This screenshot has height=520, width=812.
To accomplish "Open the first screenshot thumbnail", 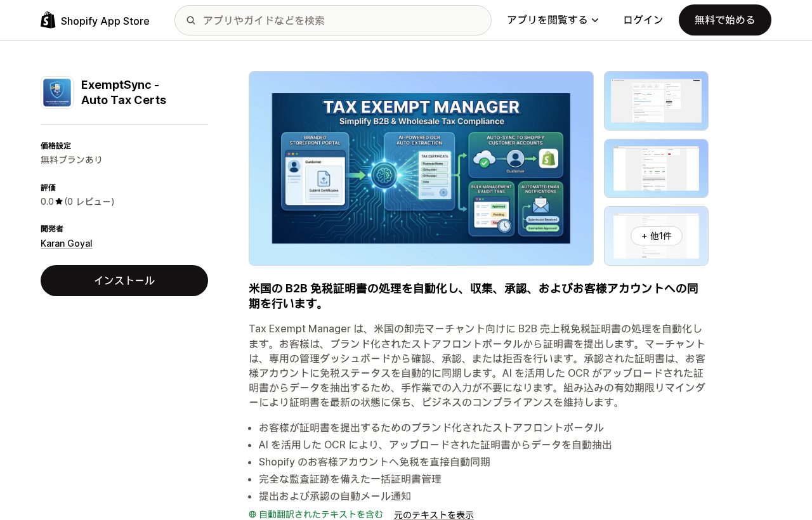I will click(656, 101).
